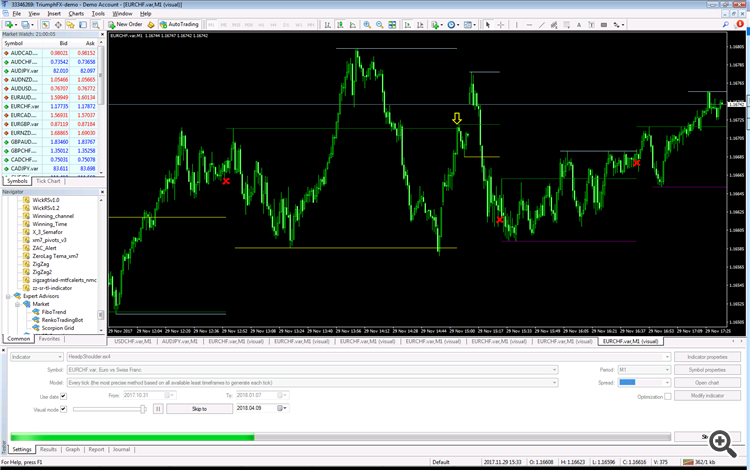Select the EURCHF.var row in Market Watch
Screen dimensions: 750x470
pos(50,106)
